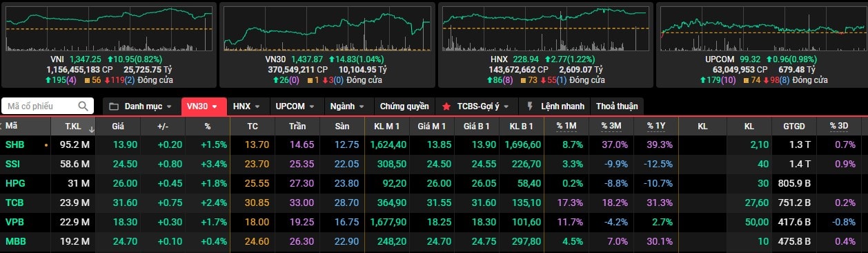Open the UPCOM dropdown list
The height and width of the screenshot is (253, 868).
click(295, 106)
